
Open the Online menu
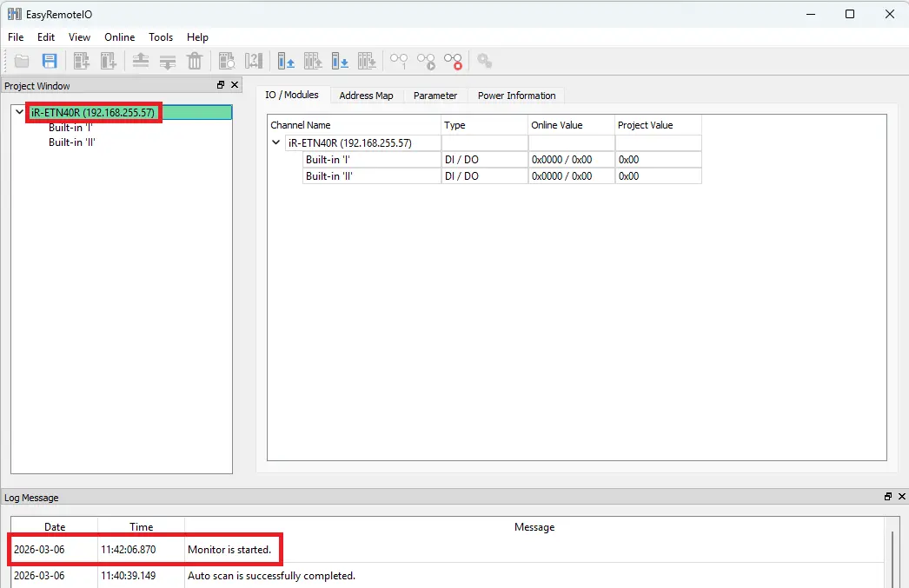pos(119,37)
